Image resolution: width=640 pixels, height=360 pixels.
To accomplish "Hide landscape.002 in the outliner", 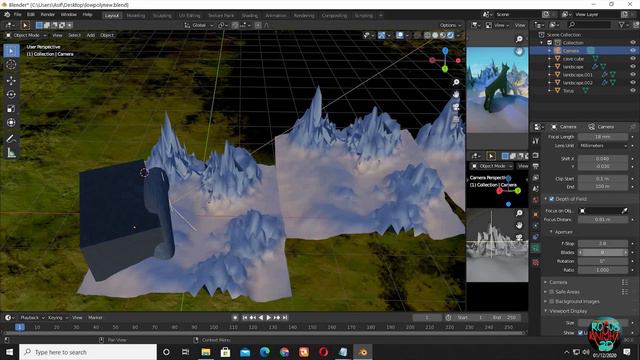I will [633, 82].
